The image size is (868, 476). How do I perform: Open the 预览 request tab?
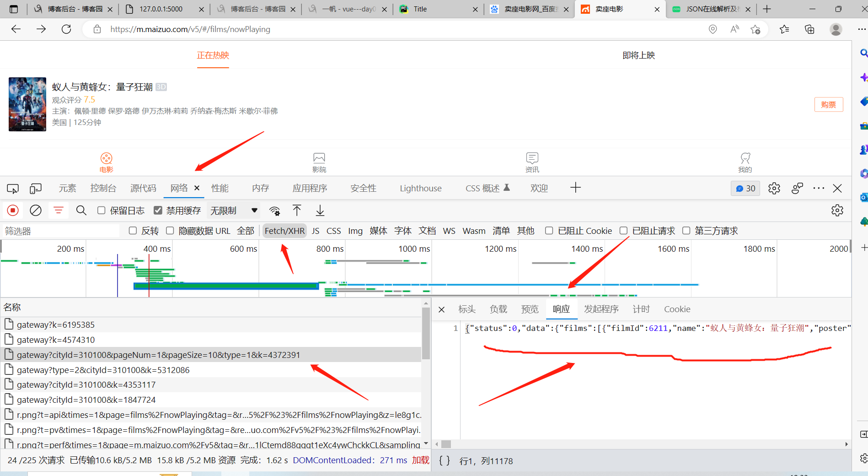point(530,309)
